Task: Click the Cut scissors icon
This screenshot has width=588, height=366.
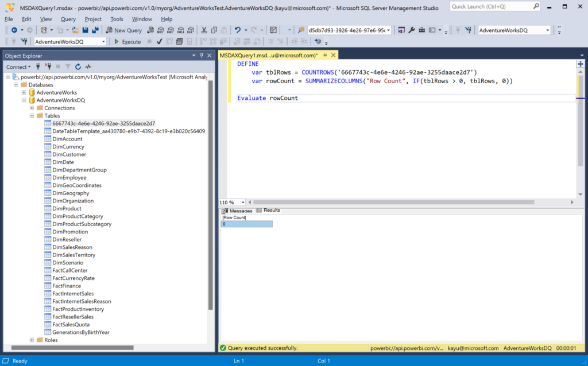Action: (204, 30)
